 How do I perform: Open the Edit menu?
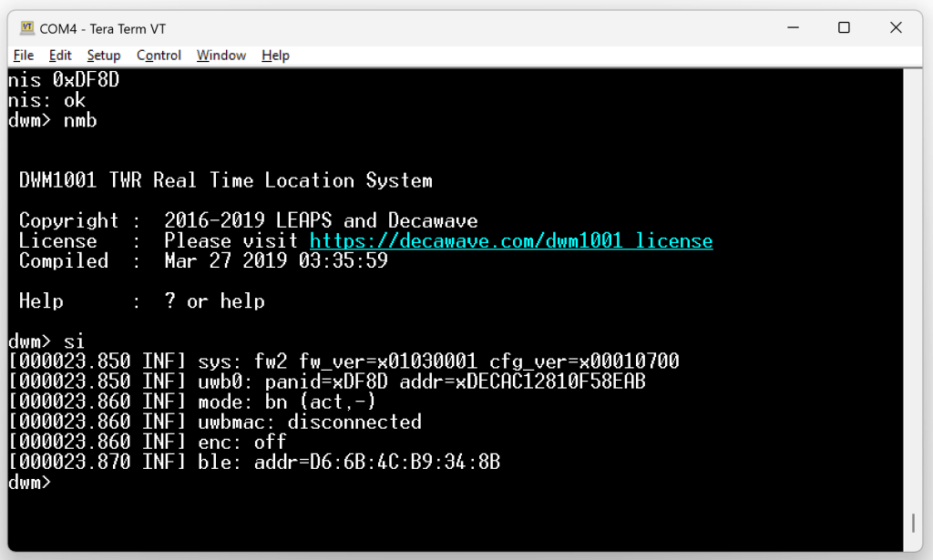[x=60, y=56]
